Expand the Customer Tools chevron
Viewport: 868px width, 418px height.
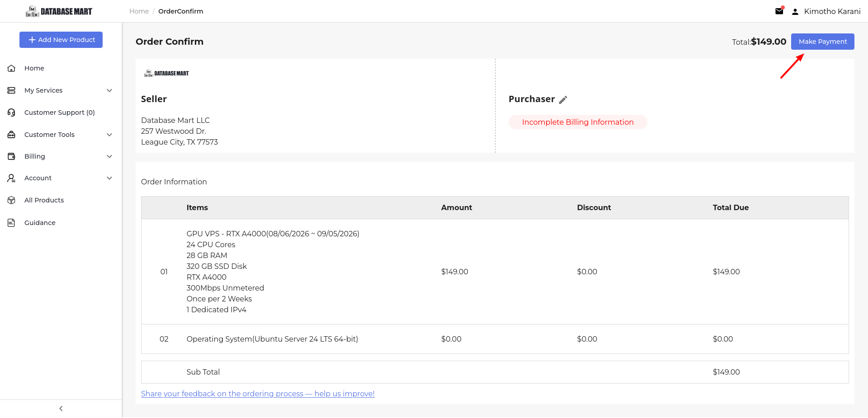pyautogui.click(x=109, y=135)
